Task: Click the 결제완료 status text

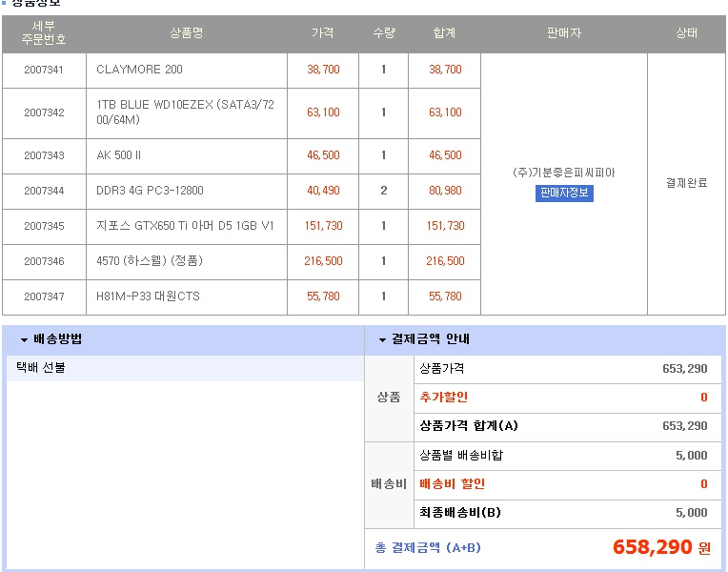Action: pyautogui.click(x=686, y=183)
